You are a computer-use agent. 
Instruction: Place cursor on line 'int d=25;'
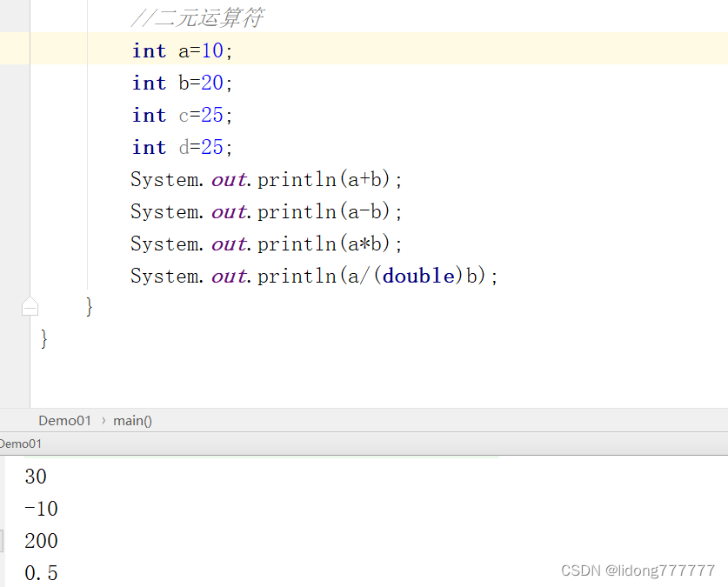click(182, 147)
